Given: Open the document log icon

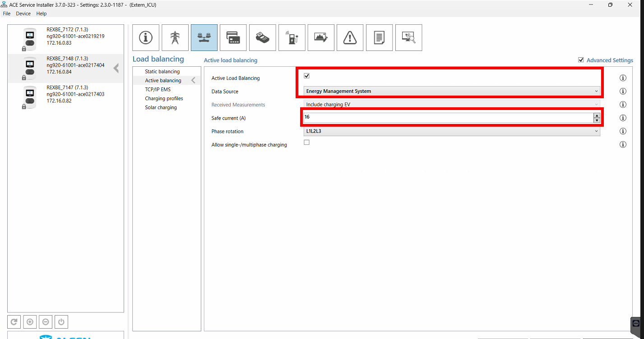Looking at the screenshot, I should [x=379, y=37].
